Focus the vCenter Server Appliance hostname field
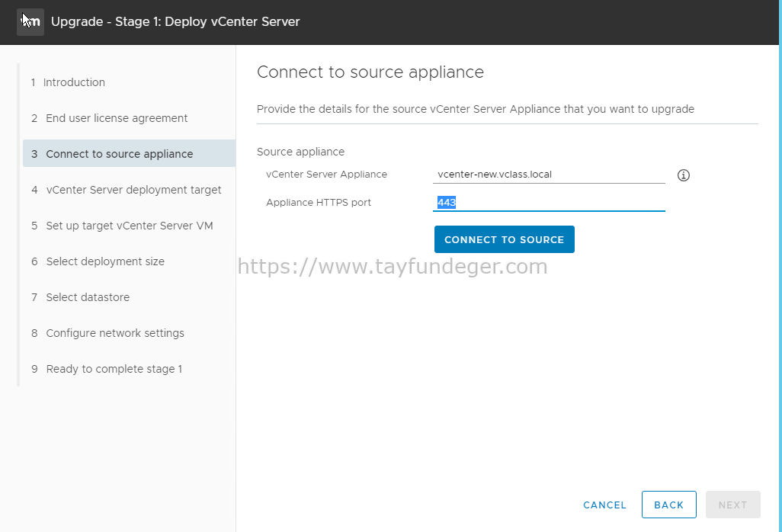782x532 pixels. click(549, 175)
